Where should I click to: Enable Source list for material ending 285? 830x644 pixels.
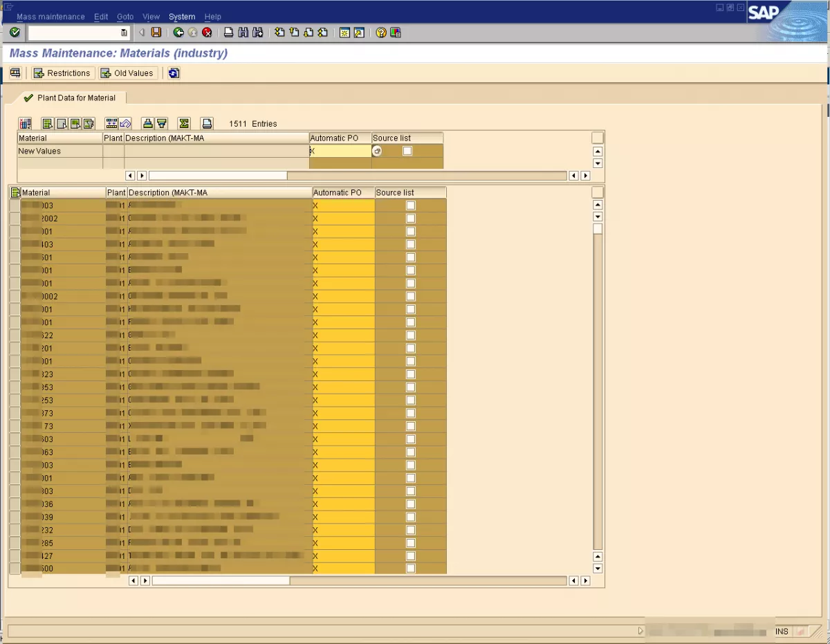point(411,543)
